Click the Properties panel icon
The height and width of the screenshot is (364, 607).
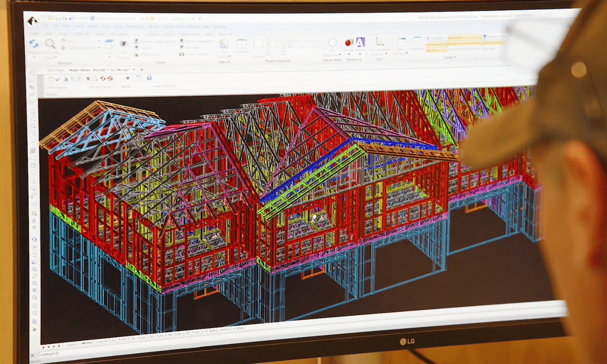[x=416, y=42]
